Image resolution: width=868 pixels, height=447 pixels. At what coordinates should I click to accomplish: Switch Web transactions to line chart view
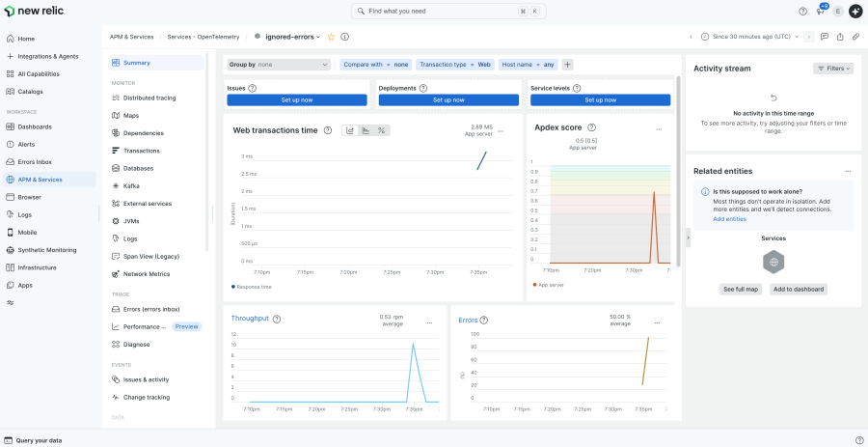point(350,130)
